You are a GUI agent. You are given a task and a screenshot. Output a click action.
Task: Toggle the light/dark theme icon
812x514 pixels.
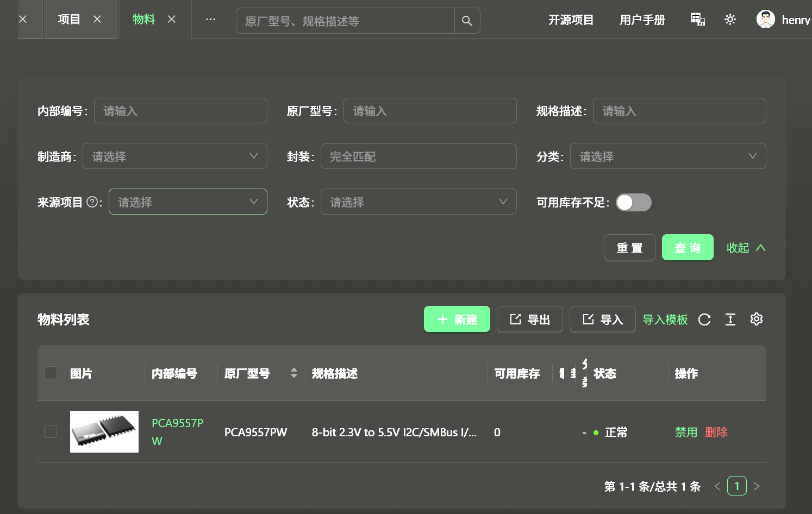tap(730, 20)
